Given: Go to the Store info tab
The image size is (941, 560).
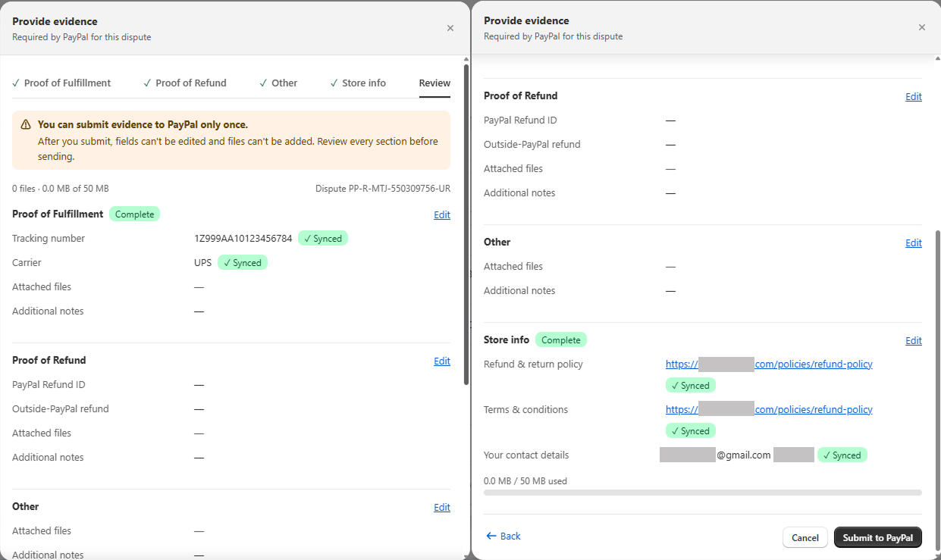Looking at the screenshot, I should pos(358,83).
